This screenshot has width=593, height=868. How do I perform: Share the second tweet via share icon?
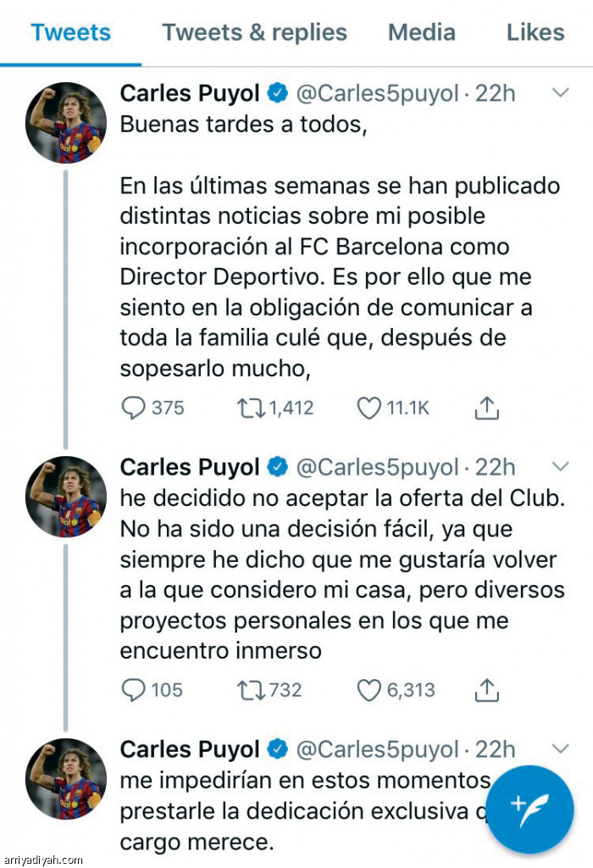(x=486, y=691)
